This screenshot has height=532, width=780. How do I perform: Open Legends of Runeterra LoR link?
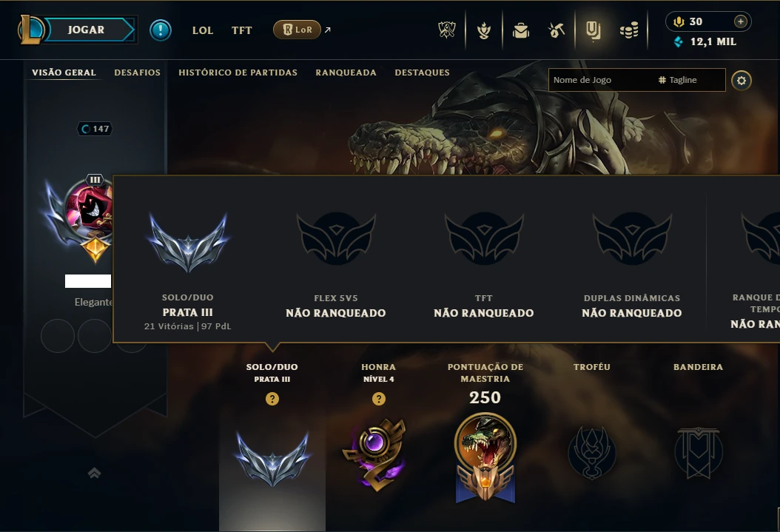297,30
